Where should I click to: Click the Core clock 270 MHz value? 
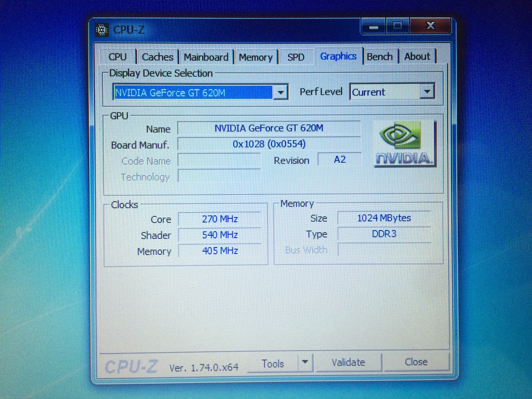pyautogui.click(x=220, y=219)
